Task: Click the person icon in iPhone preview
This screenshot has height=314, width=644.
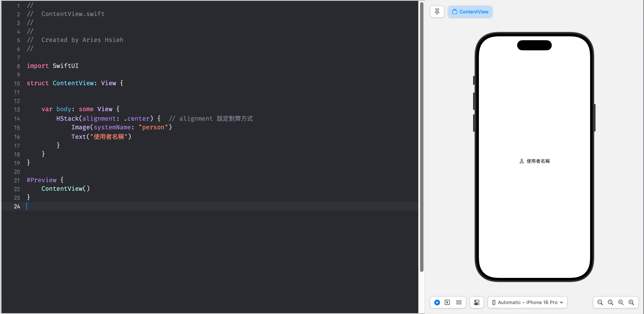Action: point(522,161)
